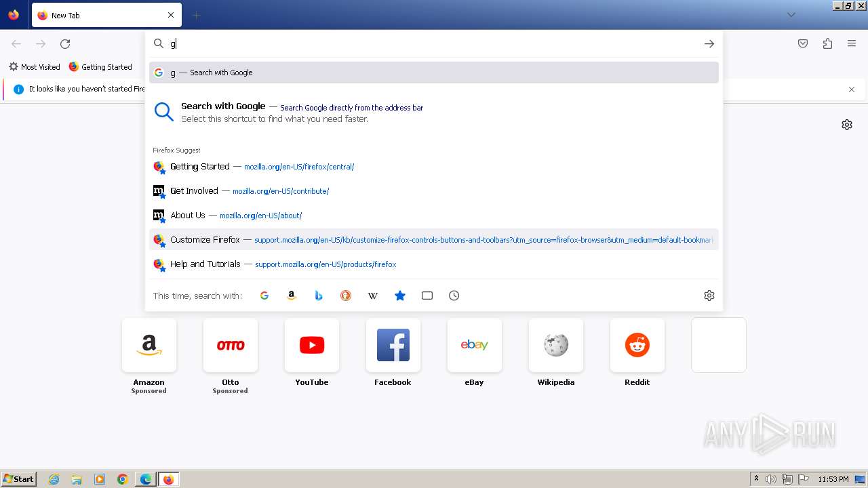868x488 pixels.
Task: Open Action Center flag in tray
Action: 804,479
